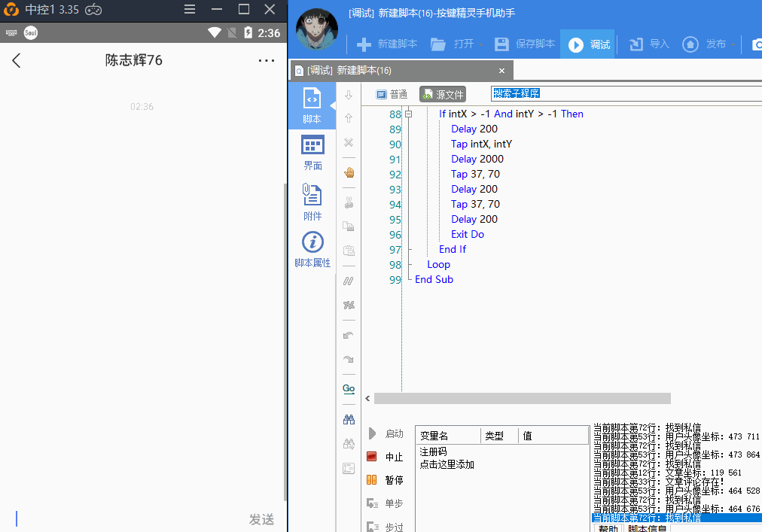Switch to 源文件 source view mode
Screen dimensions: 762x532
(x=443, y=94)
